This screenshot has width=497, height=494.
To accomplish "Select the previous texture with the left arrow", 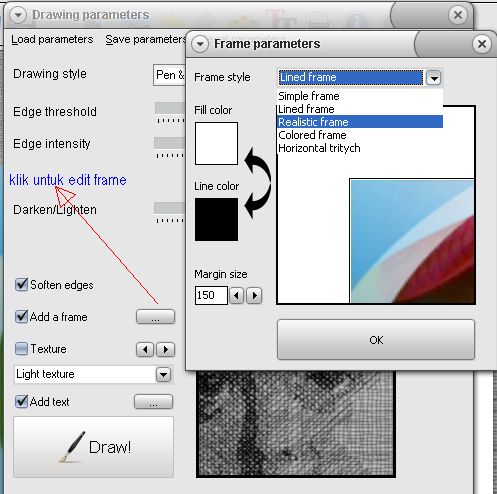I will tap(145, 350).
